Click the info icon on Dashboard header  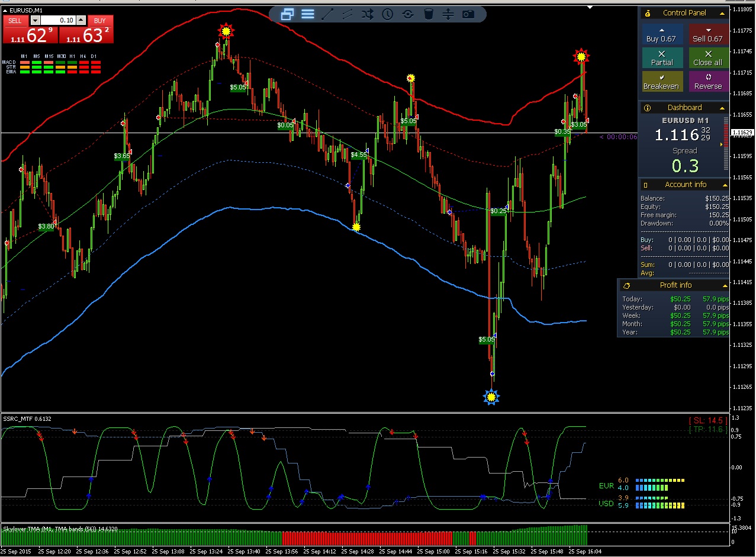coord(648,108)
